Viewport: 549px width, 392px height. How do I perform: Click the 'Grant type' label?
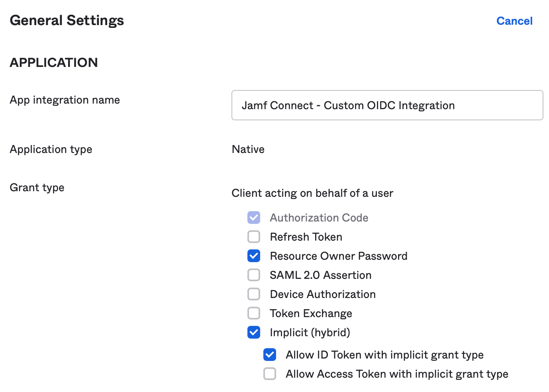(x=37, y=188)
